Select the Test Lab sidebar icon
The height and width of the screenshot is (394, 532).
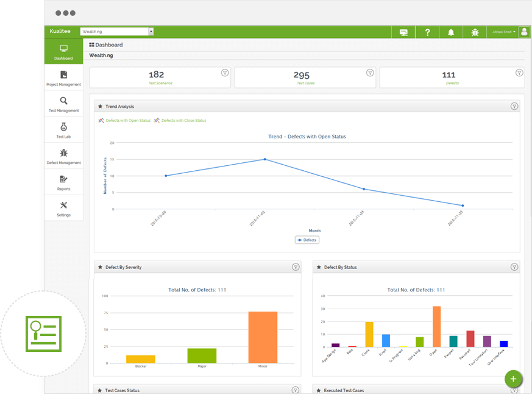[x=63, y=129]
